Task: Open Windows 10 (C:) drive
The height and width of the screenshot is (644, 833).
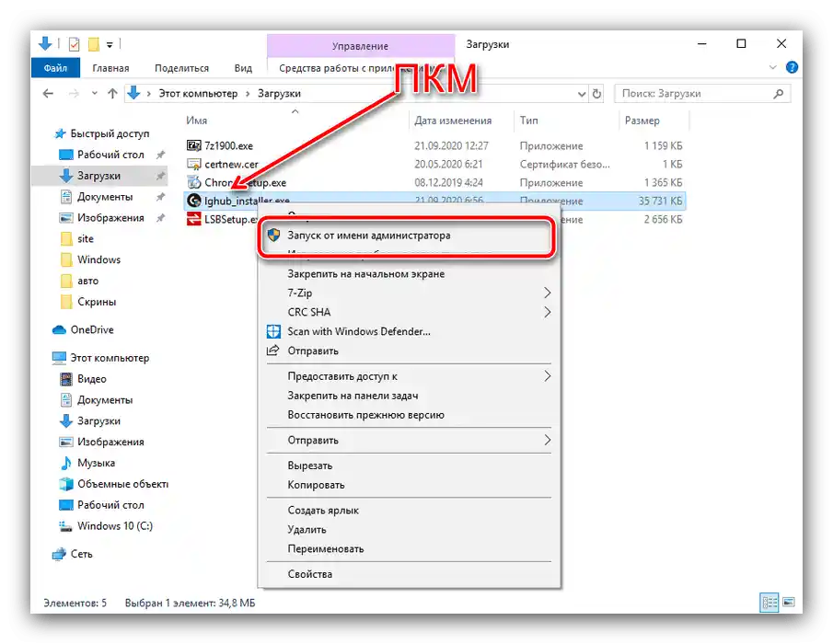Action: (x=106, y=525)
